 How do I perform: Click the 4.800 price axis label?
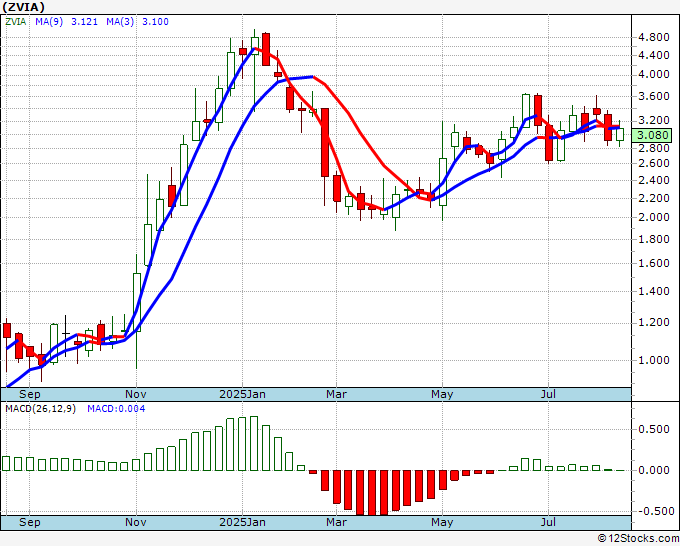click(x=654, y=37)
